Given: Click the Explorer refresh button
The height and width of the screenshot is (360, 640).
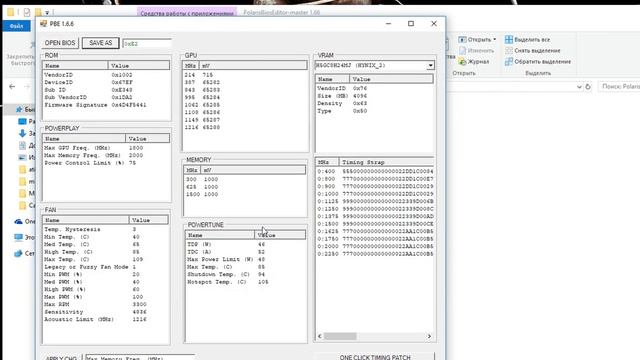Looking at the screenshot, I should click(588, 87).
